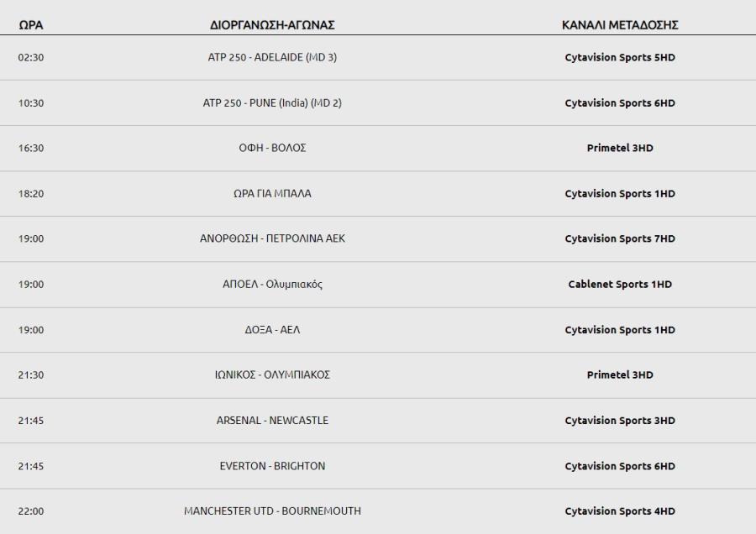The height and width of the screenshot is (534, 756).
Task: Click the EVERTON - BRIGHTON match
Action: 272,466
